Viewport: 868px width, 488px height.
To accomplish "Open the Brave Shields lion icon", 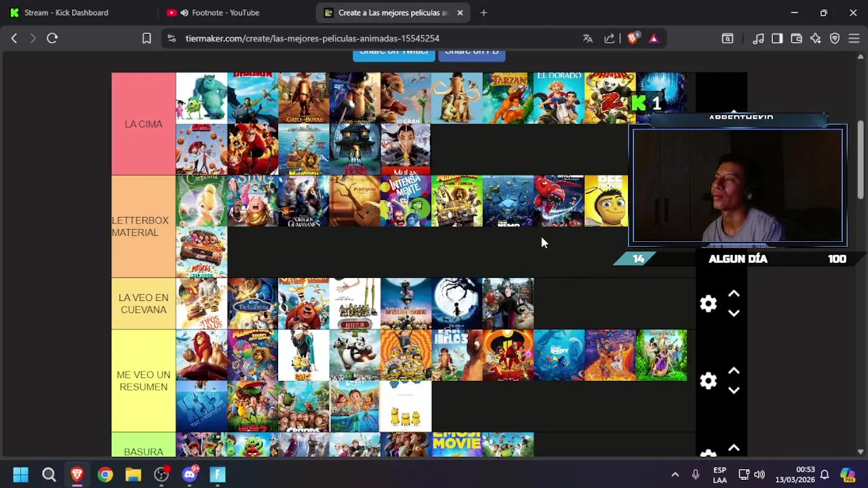I will [633, 39].
